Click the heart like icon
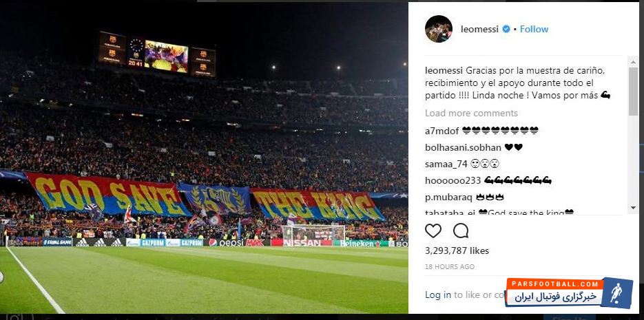 tap(433, 231)
